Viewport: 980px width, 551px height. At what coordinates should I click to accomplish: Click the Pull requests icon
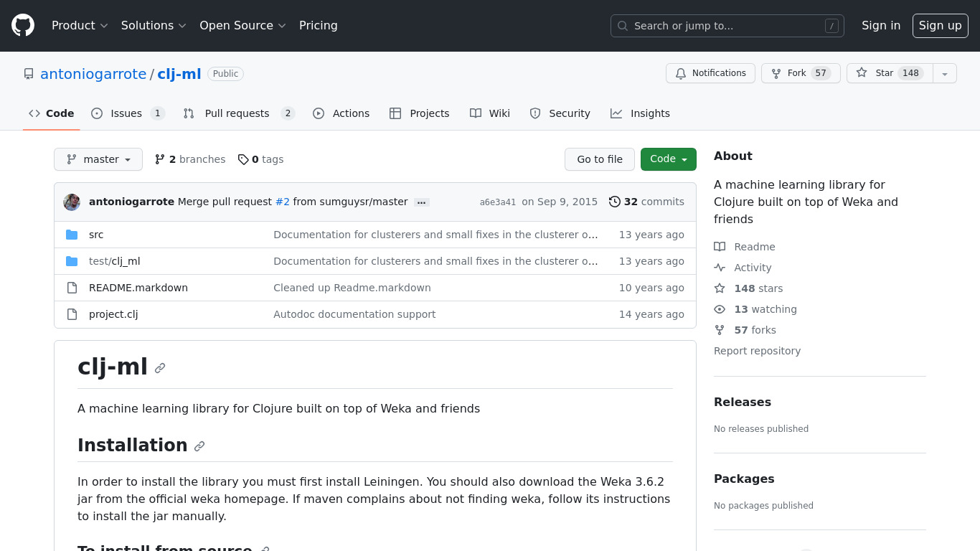tap(189, 113)
